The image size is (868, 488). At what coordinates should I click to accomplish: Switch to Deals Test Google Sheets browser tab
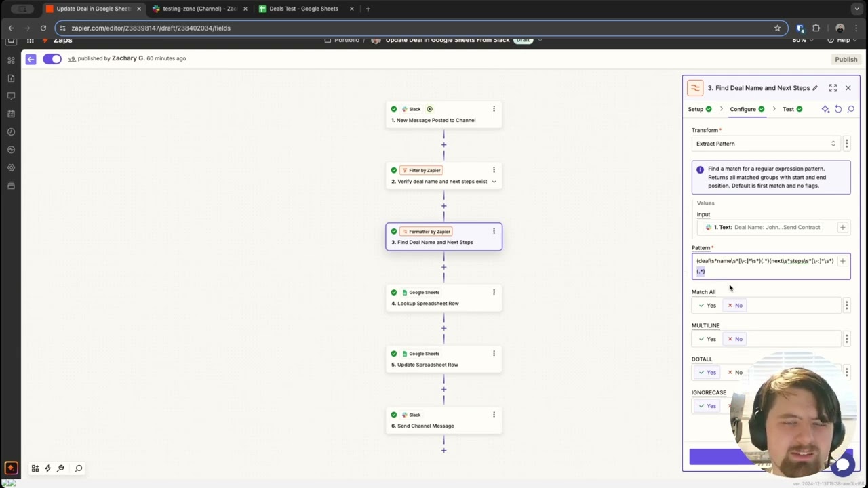304,9
